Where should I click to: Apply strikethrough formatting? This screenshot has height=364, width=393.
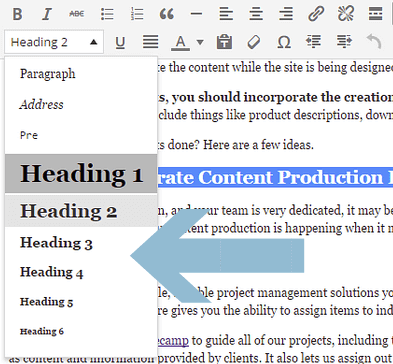click(x=77, y=14)
